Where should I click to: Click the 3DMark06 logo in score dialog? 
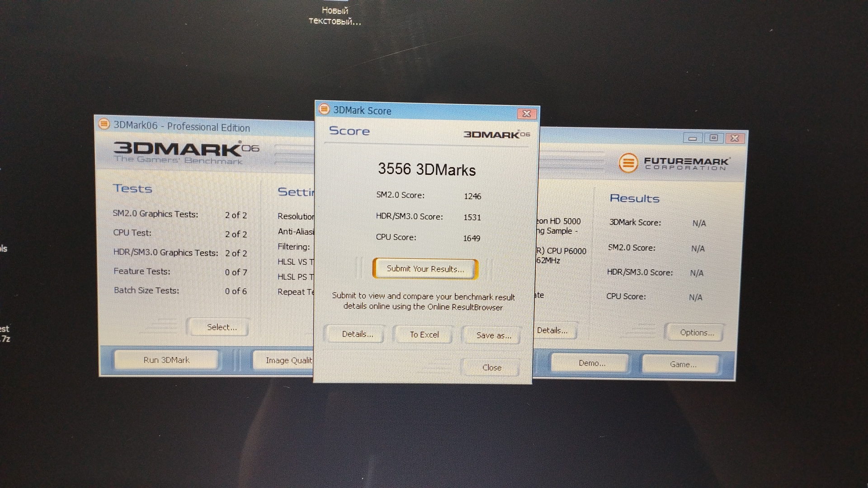pos(496,135)
